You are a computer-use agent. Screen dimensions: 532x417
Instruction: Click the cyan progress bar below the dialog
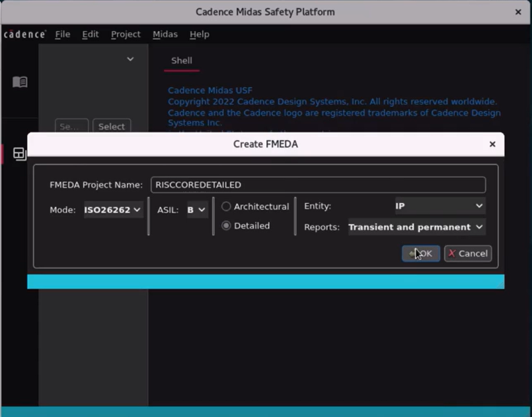pyautogui.click(x=264, y=282)
